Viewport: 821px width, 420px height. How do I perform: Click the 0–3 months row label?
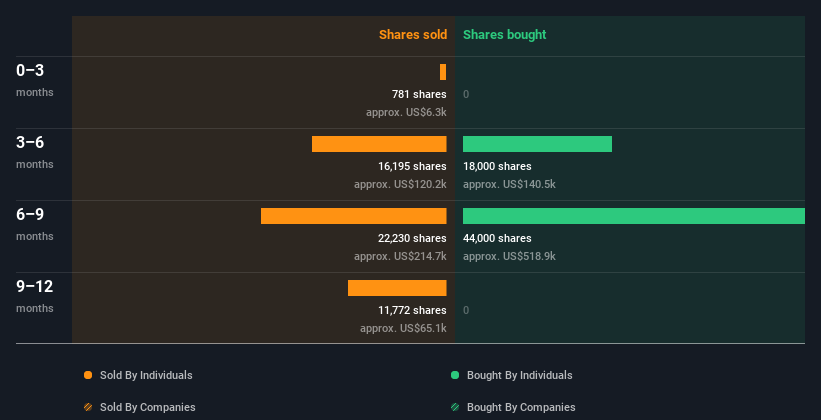[35, 80]
